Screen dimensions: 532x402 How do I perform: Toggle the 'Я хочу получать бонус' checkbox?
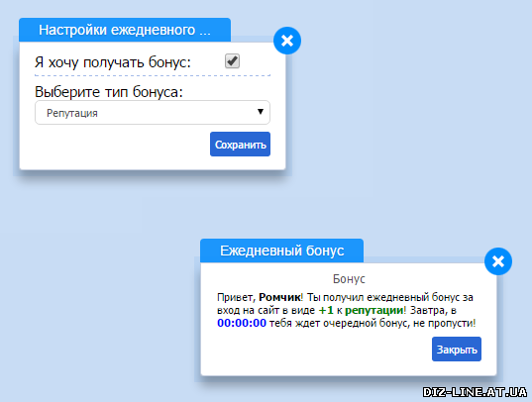[232, 61]
